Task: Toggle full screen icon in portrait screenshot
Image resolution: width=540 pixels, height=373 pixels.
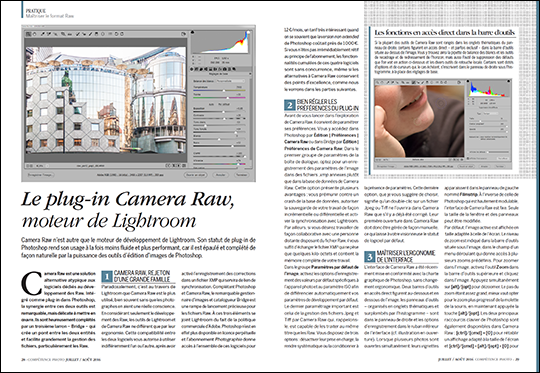Action: [x=459, y=82]
